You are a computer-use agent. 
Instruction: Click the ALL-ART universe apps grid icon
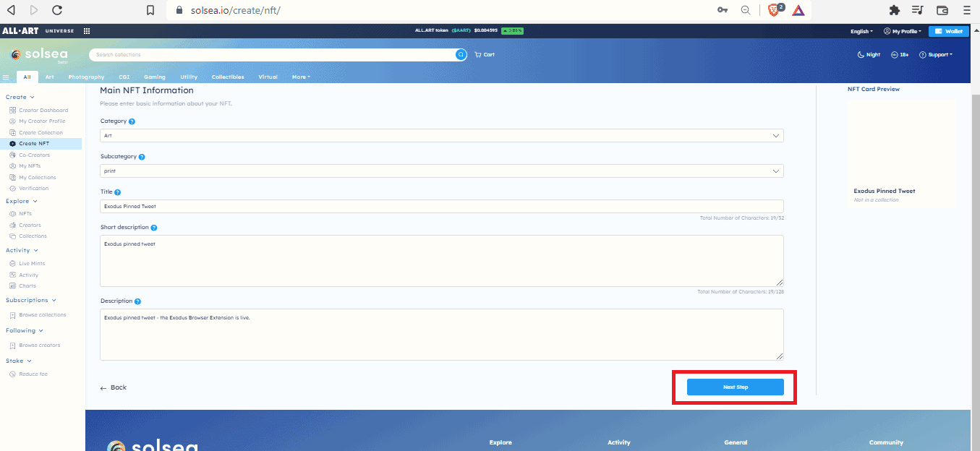pyautogui.click(x=87, y=31)
